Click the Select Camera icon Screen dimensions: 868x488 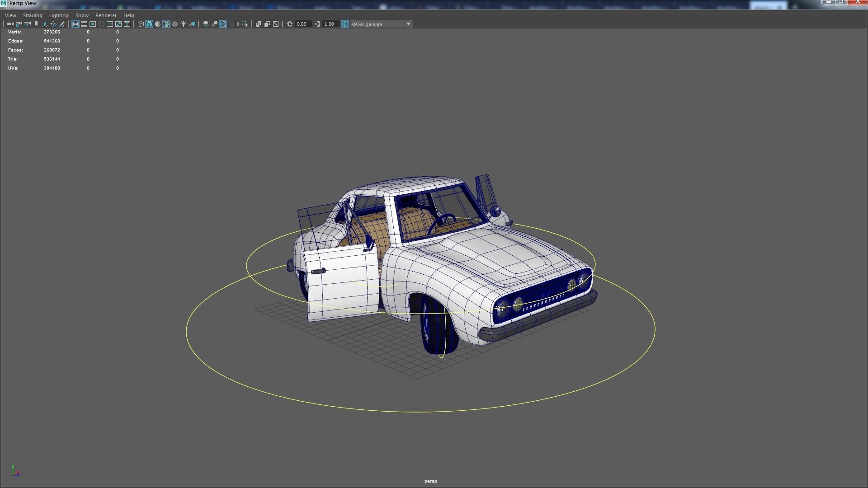[x=10, y=24]
